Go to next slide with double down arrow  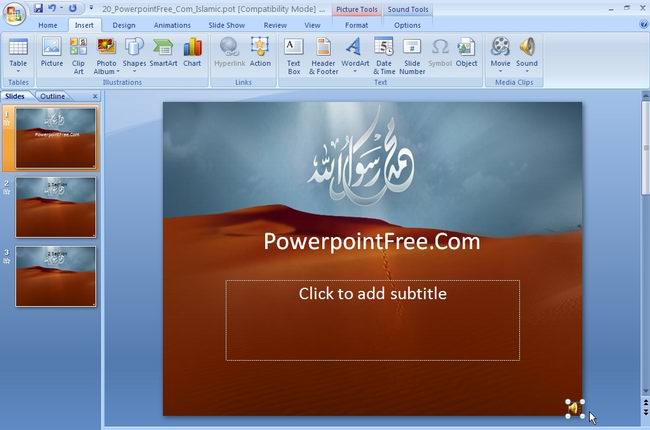click(x=645, y=412)
